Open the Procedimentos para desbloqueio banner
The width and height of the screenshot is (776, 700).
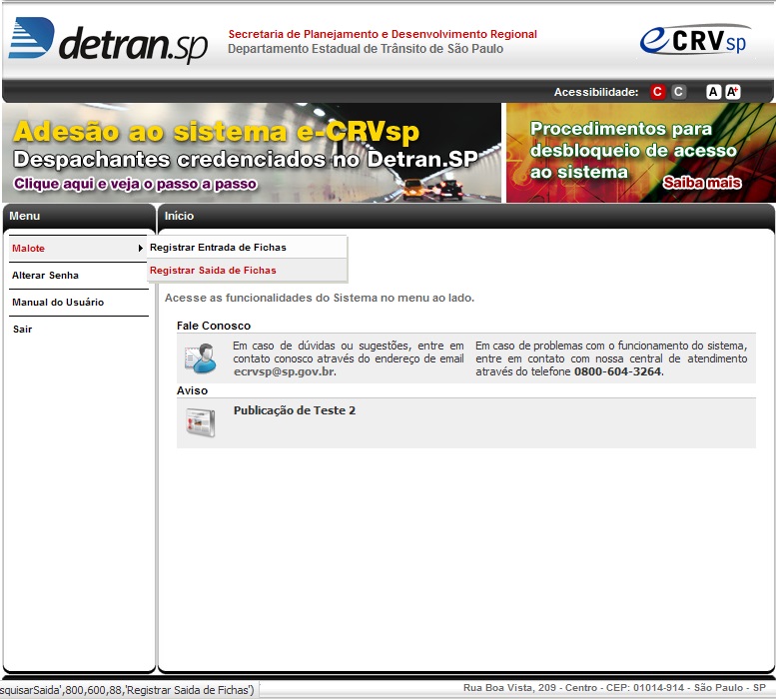tap(641, 153)
